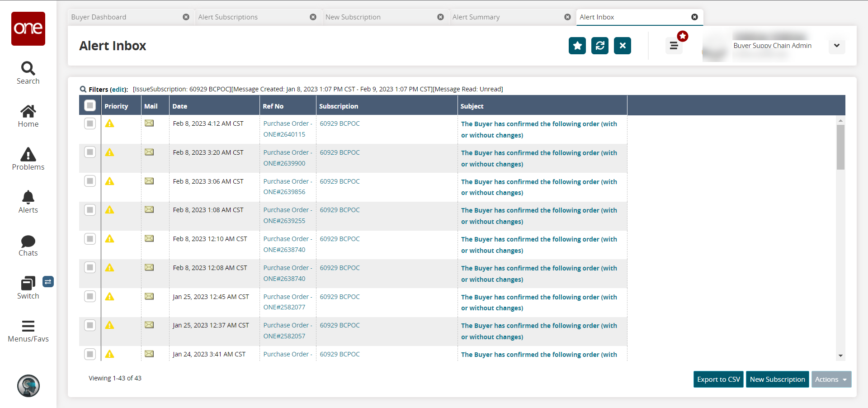This screenshot has height=408, width=868.
Task: Select the Feb 8, 2023 1:08 AM alert checkbox
Action: [x=90, y=210]
